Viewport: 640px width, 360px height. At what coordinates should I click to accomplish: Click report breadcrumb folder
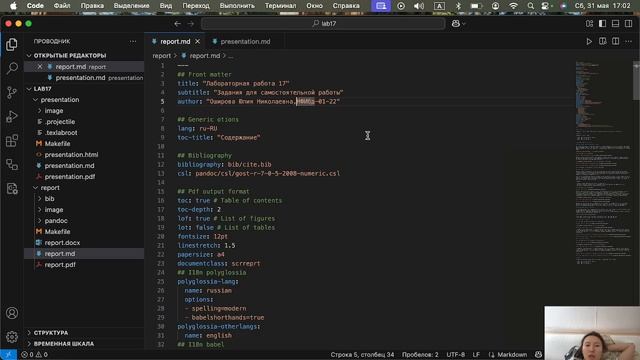[162, 56]
